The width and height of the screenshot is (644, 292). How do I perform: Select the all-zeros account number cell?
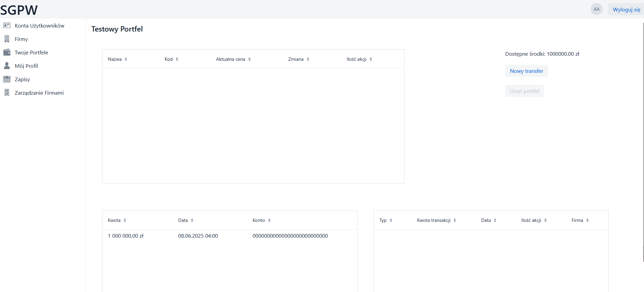(290, 236)
